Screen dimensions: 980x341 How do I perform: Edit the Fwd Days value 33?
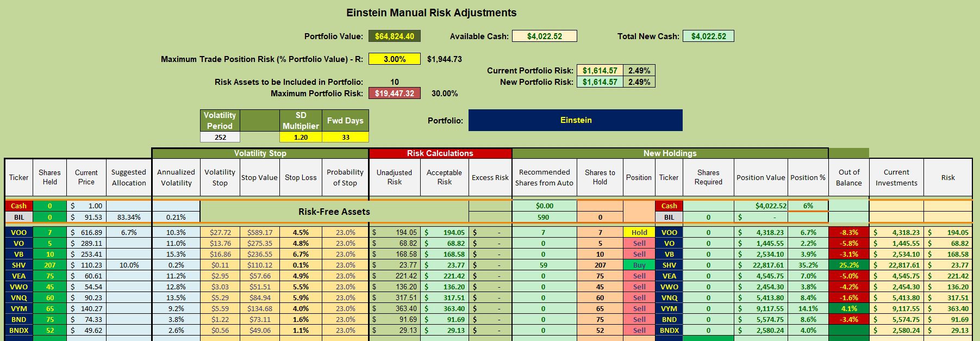[x=345, y=137]
